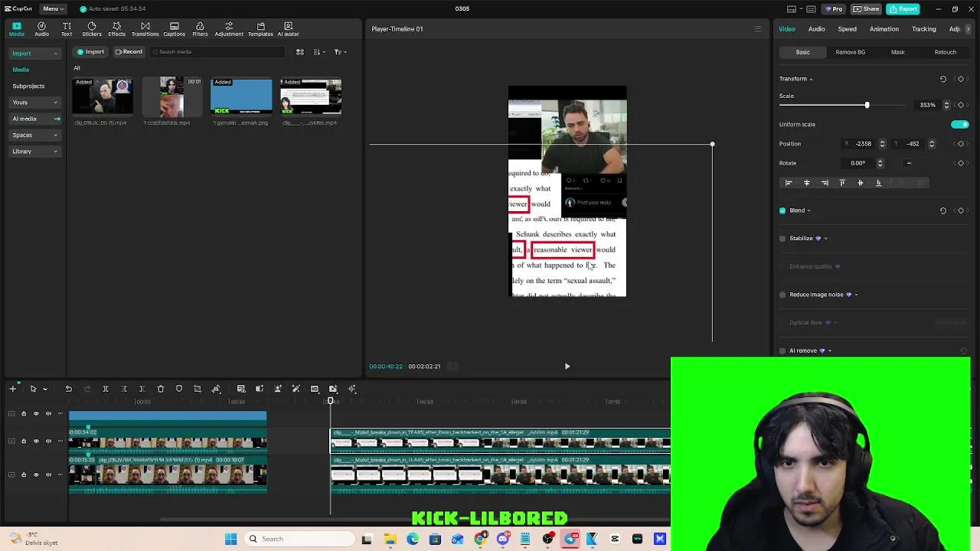Open the Text tool panel

click(x=67, y=29)
